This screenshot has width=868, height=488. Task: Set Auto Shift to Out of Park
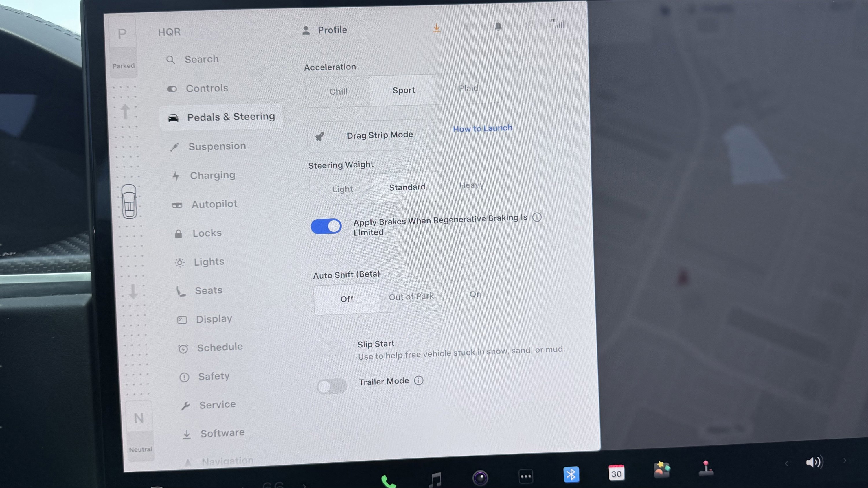click(x=411, y=297)
